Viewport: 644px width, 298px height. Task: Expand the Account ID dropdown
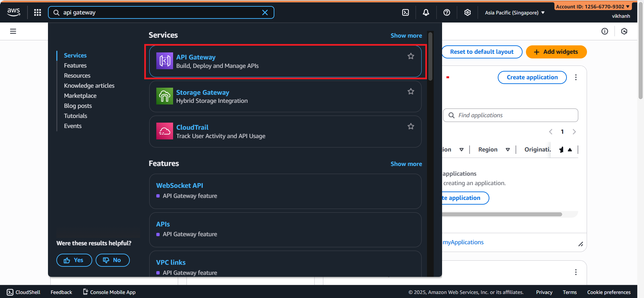click(x=592, y=6)
